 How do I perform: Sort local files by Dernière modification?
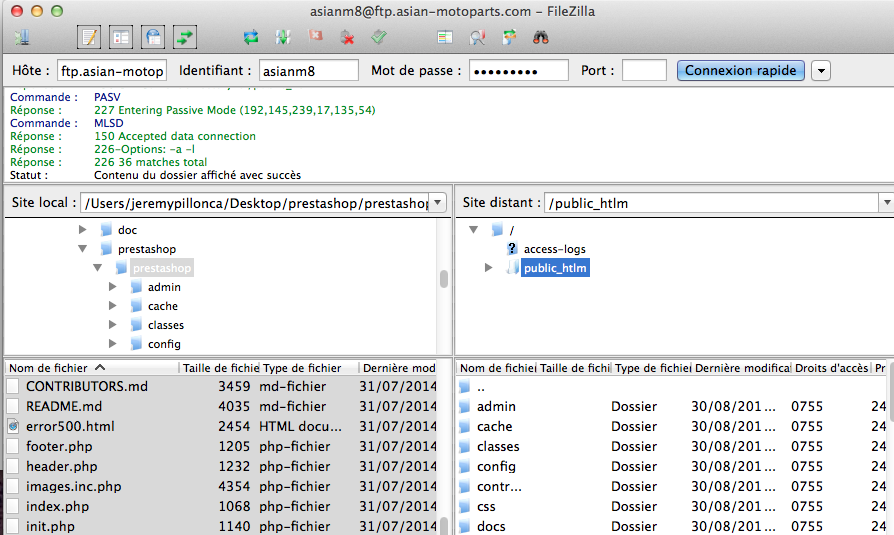point(398,368)
